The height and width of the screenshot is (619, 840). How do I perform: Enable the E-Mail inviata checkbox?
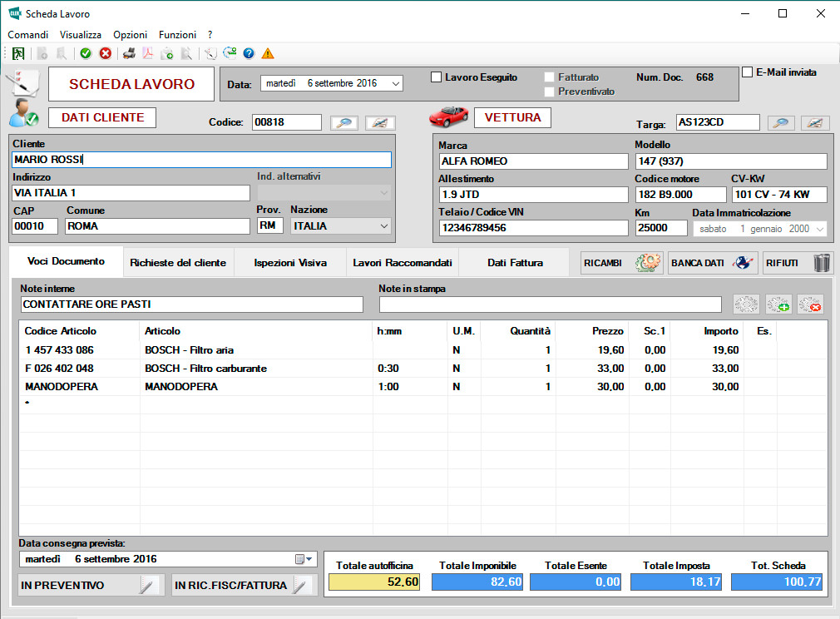(747, 72)
